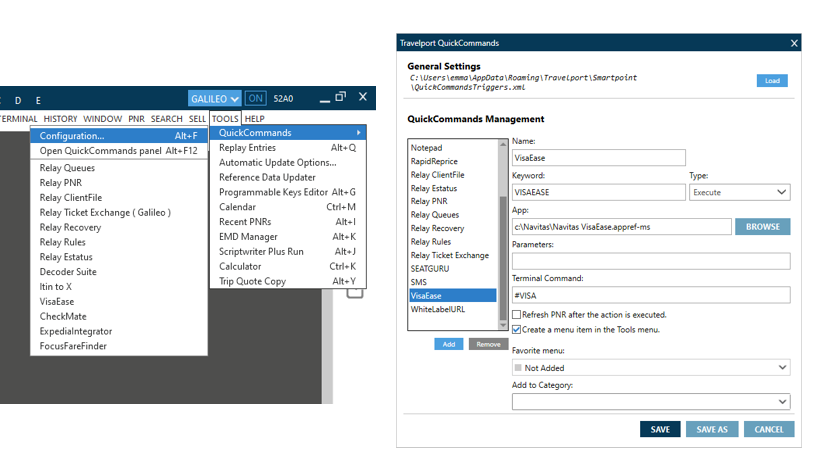The image size is (826, 471).
Task: Open the SEARCH menu
Action: pos(166,119)
